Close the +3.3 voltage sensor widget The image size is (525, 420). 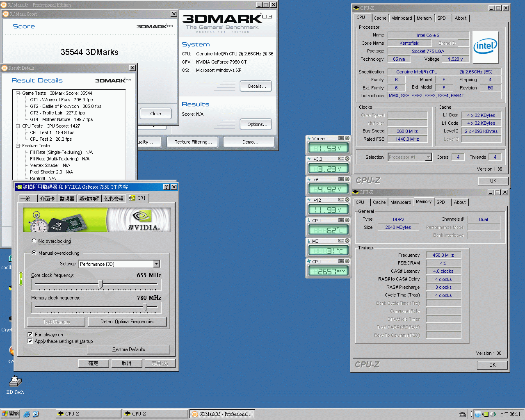347,159
